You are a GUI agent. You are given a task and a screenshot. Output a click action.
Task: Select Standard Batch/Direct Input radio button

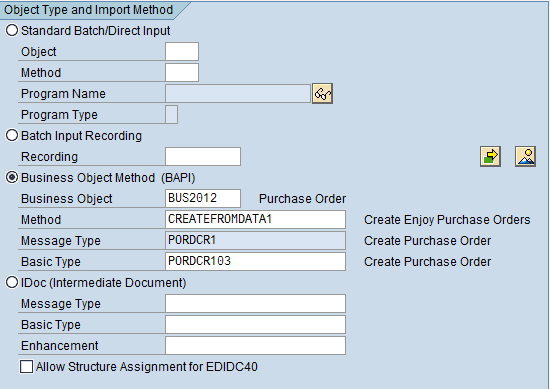(12, 30)
